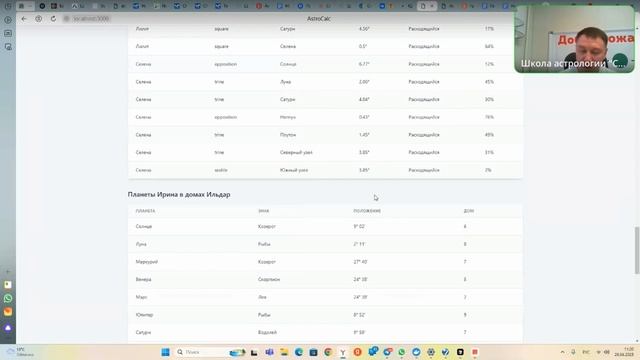Click the 'ПОЛОЖЕНИЕ' column header
Screen dimensions: 640x360
[367, 211]
